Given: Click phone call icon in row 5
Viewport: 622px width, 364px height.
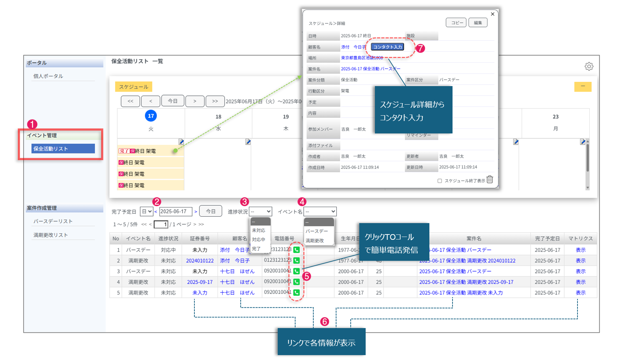Looking at the screenshot, I should (x=297, y=292).
